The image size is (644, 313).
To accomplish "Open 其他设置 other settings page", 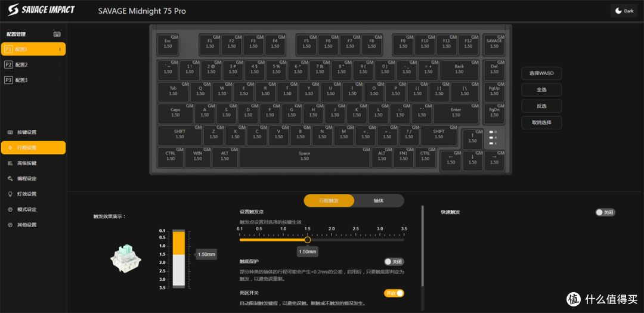I will click(x=33, y=225).
